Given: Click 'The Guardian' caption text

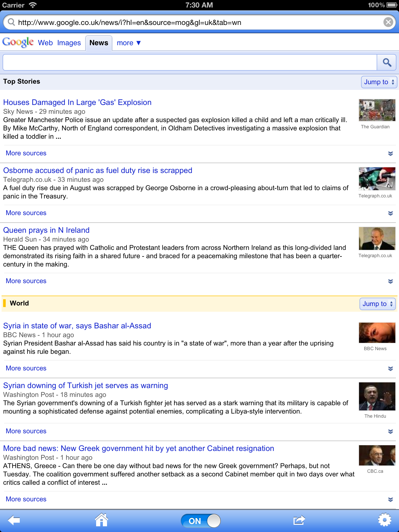Looking at the screenshot, I should coord(375,127).
